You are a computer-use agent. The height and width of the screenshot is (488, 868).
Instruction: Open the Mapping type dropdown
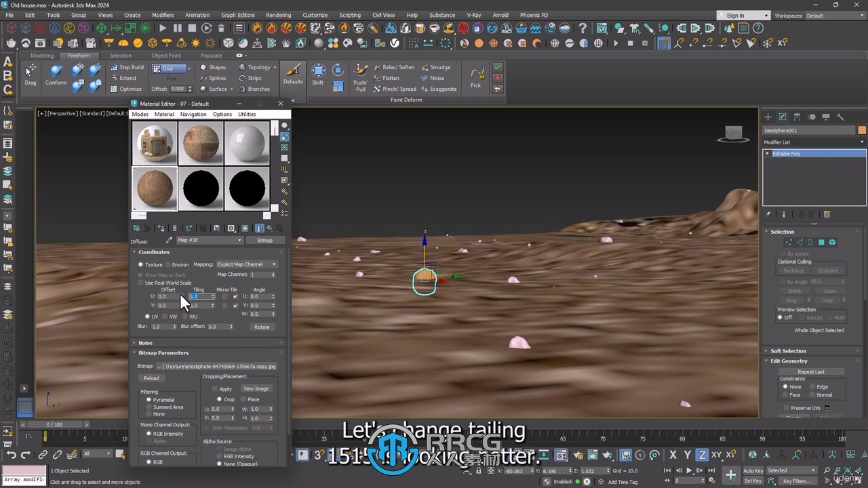[246, 264]
